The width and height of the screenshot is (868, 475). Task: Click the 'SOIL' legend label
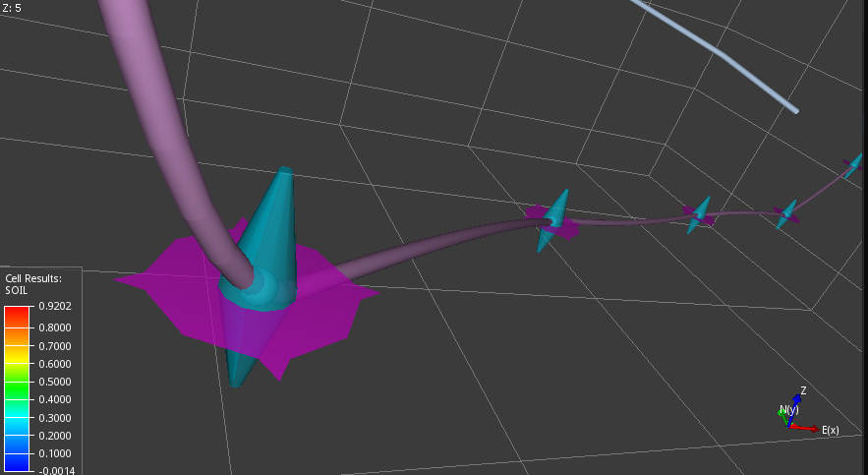pyautogui.click(x=16, y=291)
